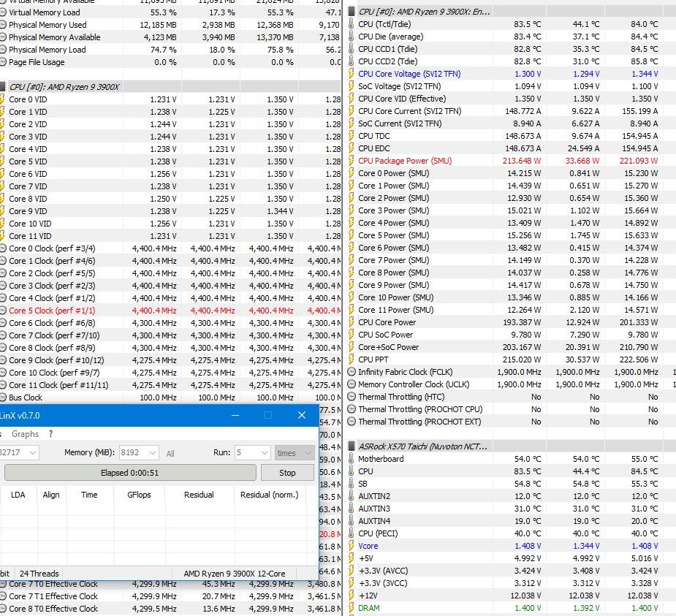Click the LDA column header in LinX
Image resolution: width=676 pixels, height=616 pixels.
tap(18, 495)
